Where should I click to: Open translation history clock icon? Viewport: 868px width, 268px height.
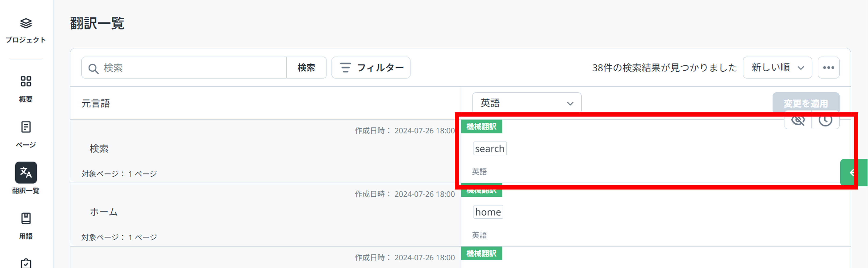pos(826,120)
